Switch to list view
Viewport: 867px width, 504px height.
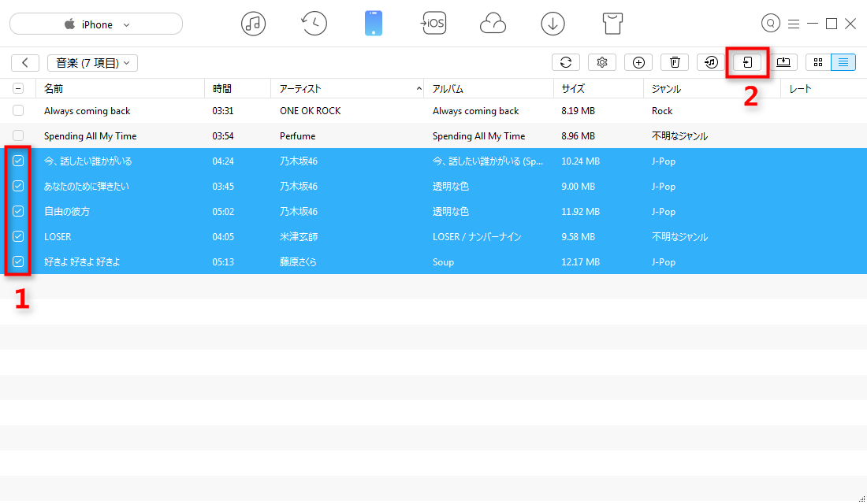point(843,62)
